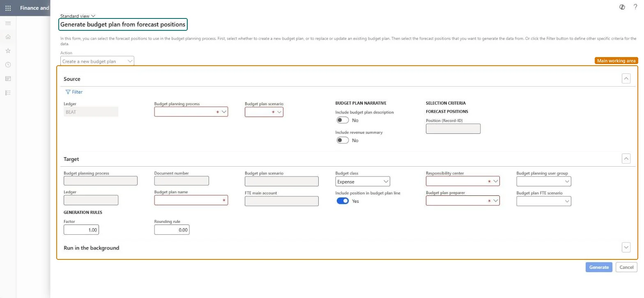The height and width of the screenshot is (298, 644).
Task: Toggle Include budget plan description switch
Action: click(x=343, y=120)
